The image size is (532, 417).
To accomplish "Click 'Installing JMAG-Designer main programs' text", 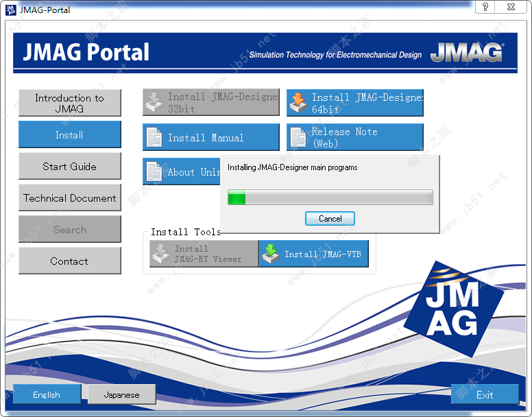I will pos(293,167).
